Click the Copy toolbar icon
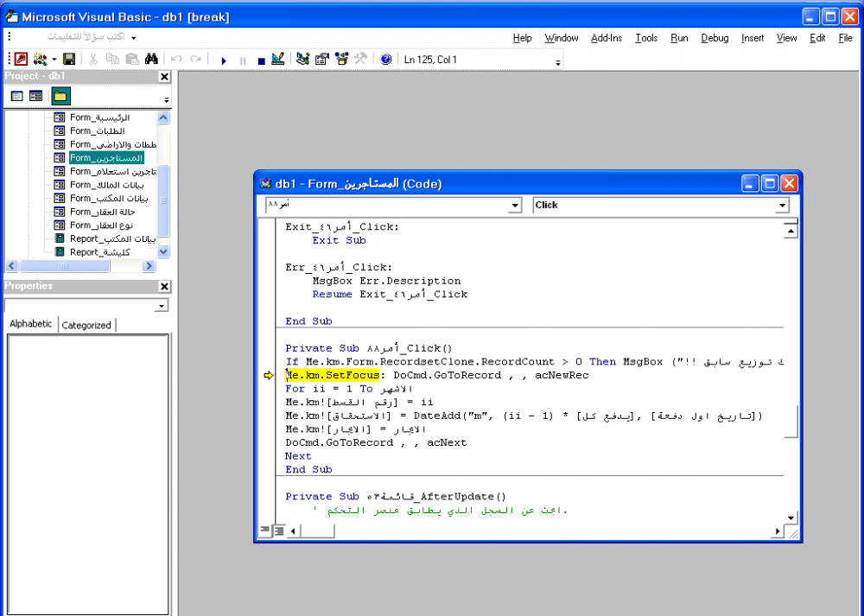The width and height of the screenshot is (864, 616). coord(112,59)
